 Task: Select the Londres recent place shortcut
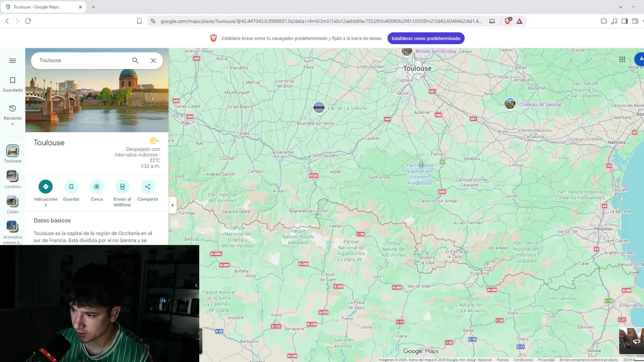click(x=13, y=179)
